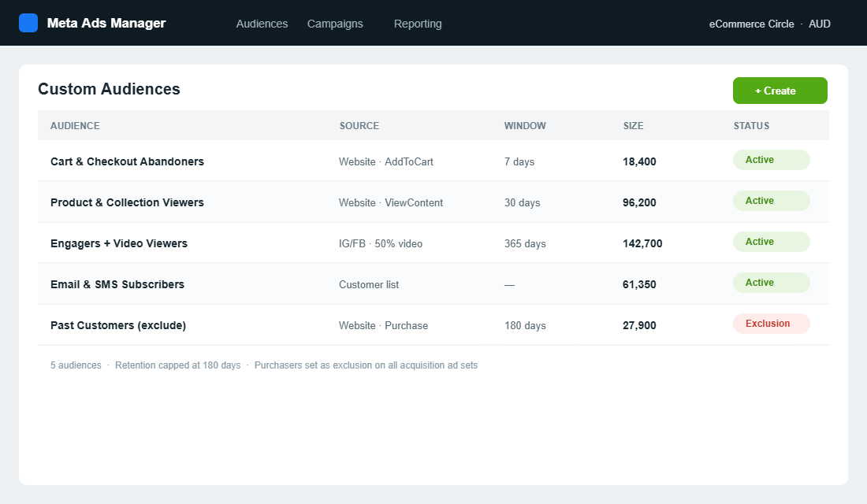Click the dash window value for Email subscribers
The image size is (867, 504).
coord(509,284)
